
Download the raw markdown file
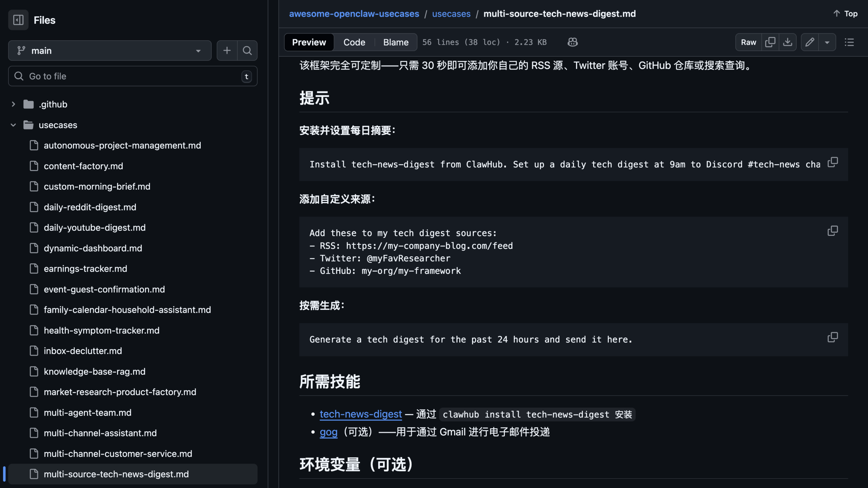tap(788, 42)
